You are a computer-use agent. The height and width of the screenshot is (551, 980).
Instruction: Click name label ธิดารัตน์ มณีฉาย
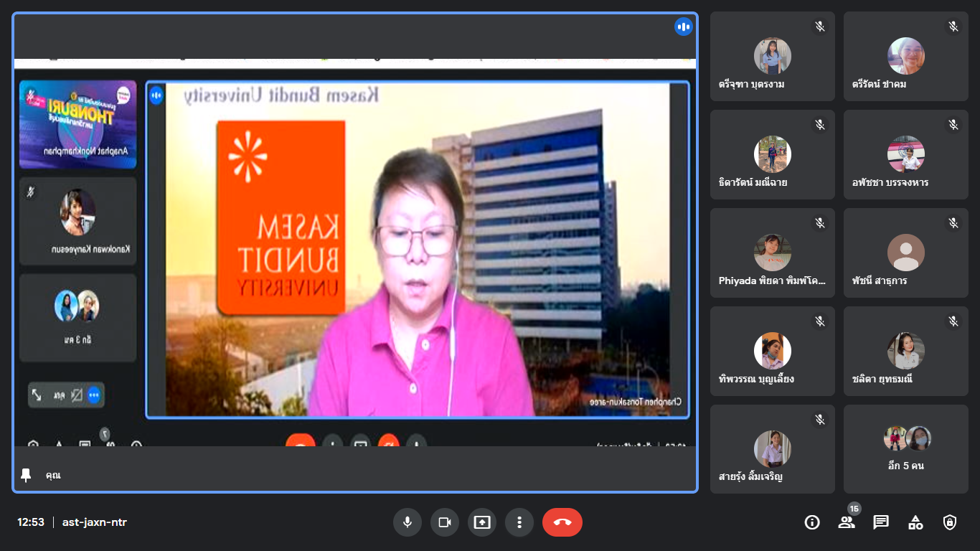753,182
